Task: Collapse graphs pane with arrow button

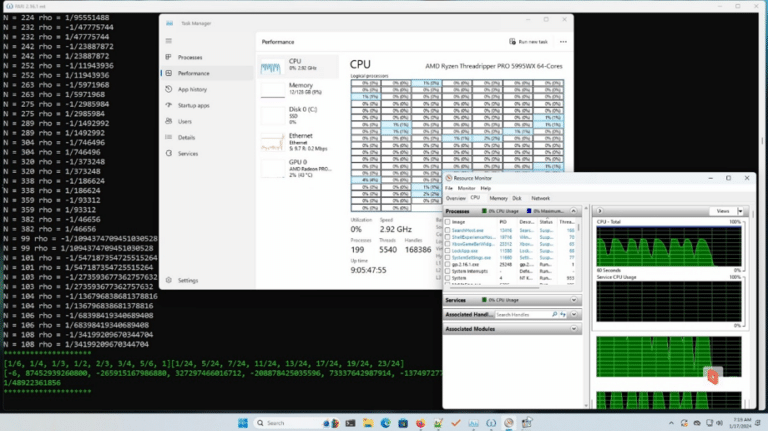Action: tap(600, 211)
